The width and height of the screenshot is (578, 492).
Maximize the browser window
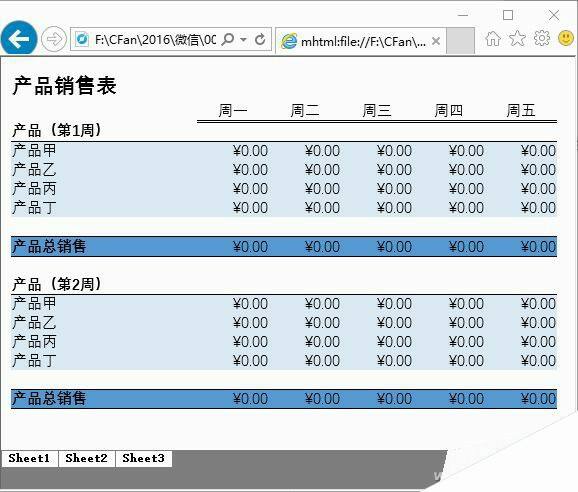click(508, 15)
